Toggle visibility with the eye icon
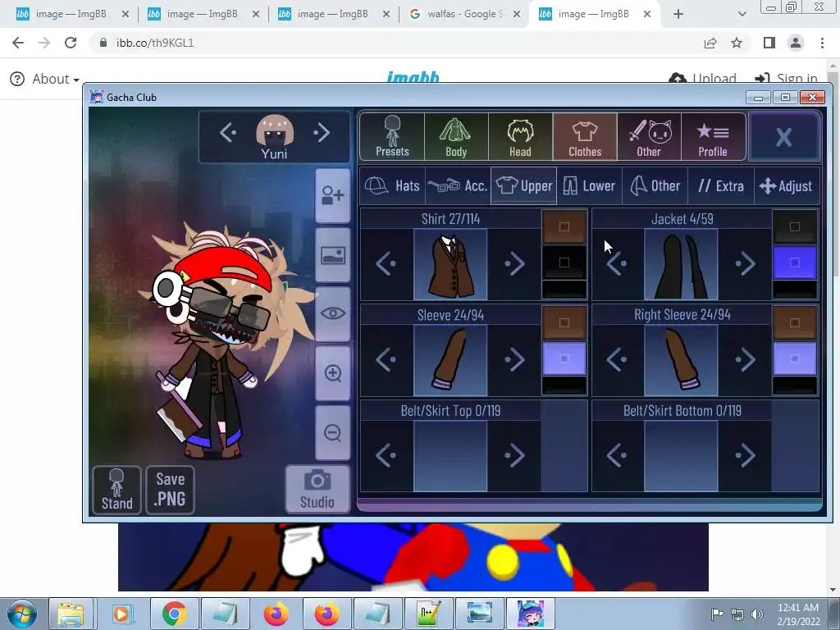Image resolution: width=840 pixels, height=630 pixels. pyautogui.click(x=333, y=314)
